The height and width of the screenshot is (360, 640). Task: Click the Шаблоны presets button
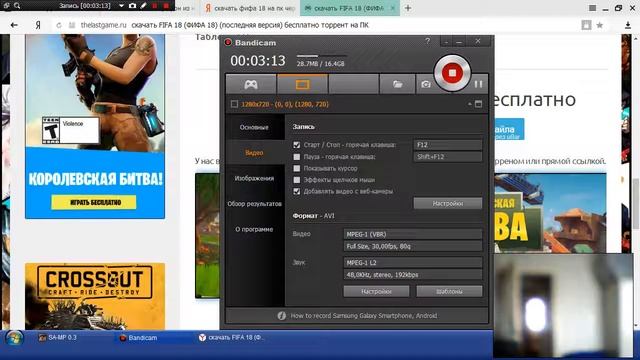449,291
